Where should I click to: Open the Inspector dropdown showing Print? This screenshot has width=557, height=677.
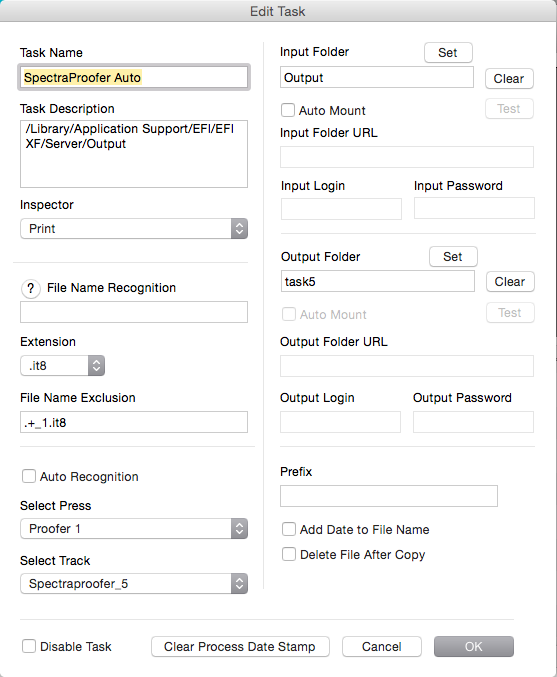point(134,228)
